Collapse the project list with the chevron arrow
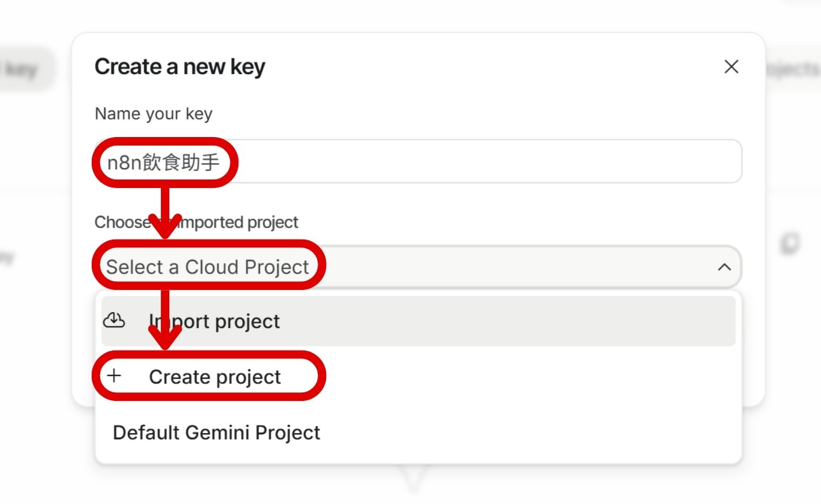The width and height of the screenshot is (821, 504). 724,267
